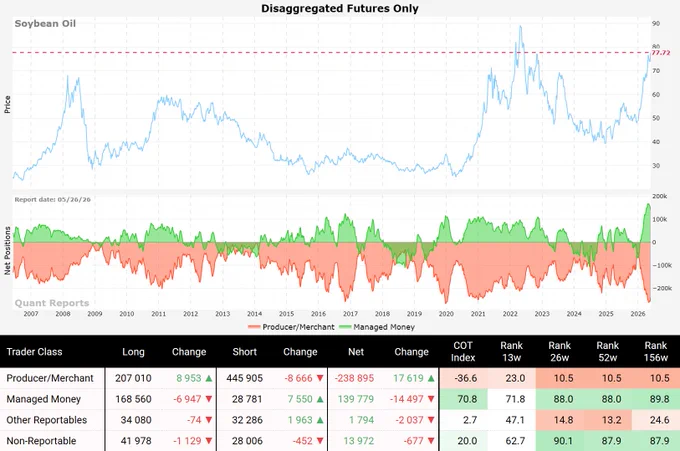Image resolution: width=680 pixels, height=451 pixels.
Task: Click the green up arrow beside 7 550
Action: tap(320, 399)
